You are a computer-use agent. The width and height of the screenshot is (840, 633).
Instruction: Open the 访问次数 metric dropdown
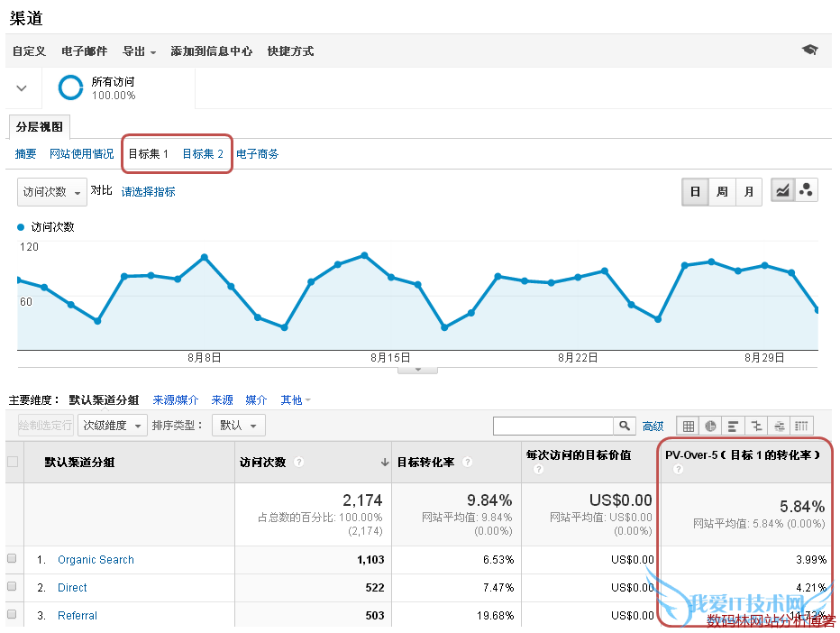(x=51, y=192)
